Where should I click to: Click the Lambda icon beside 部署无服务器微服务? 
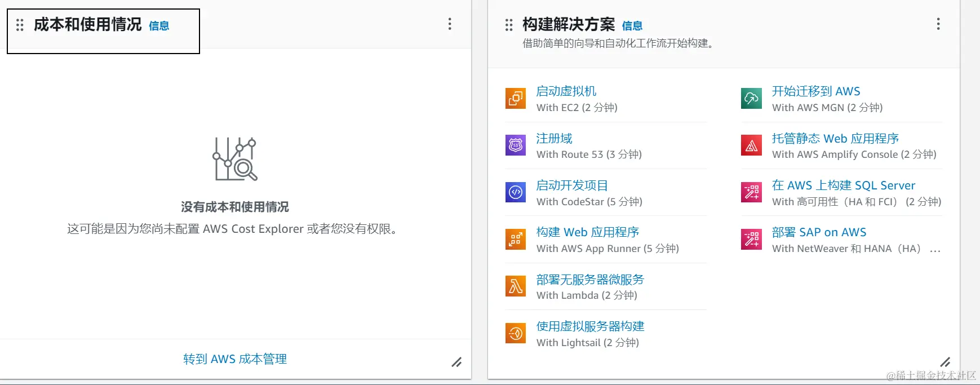tap(516, 286)
